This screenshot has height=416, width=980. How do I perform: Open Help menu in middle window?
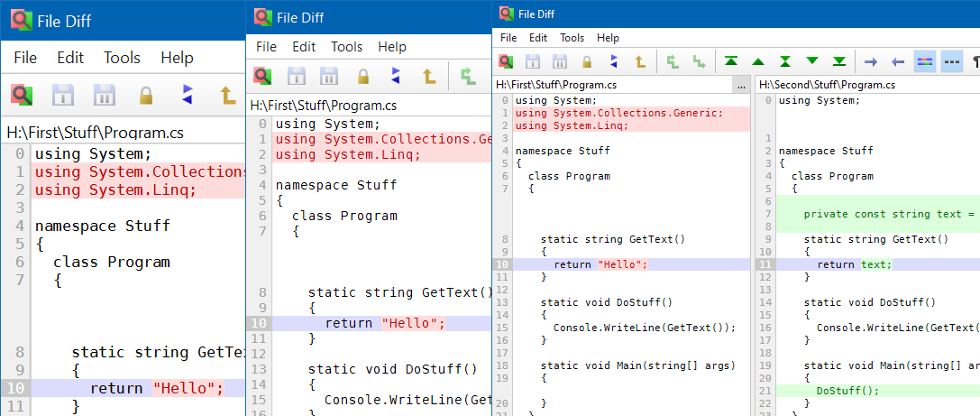click(x=392, y=47)
